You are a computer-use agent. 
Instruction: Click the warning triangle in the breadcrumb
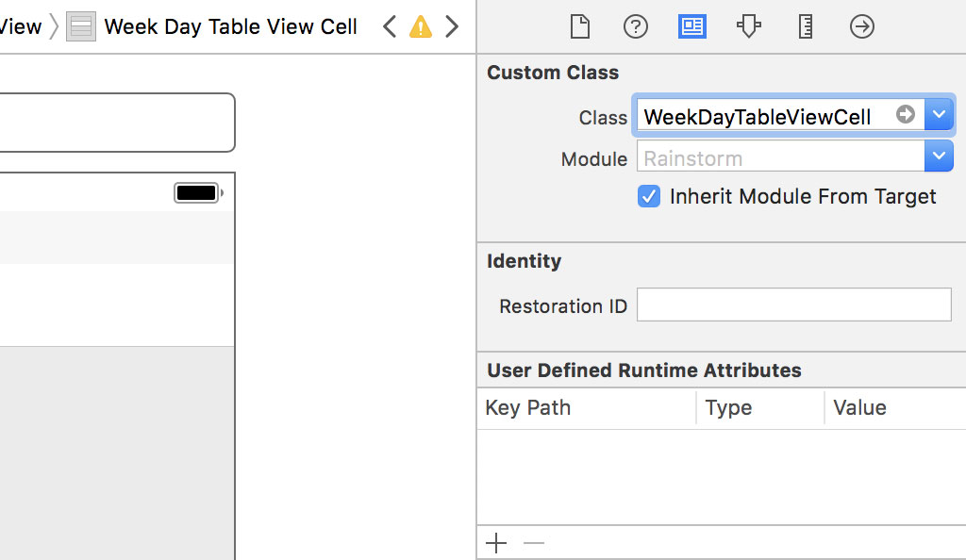point(421,26)
